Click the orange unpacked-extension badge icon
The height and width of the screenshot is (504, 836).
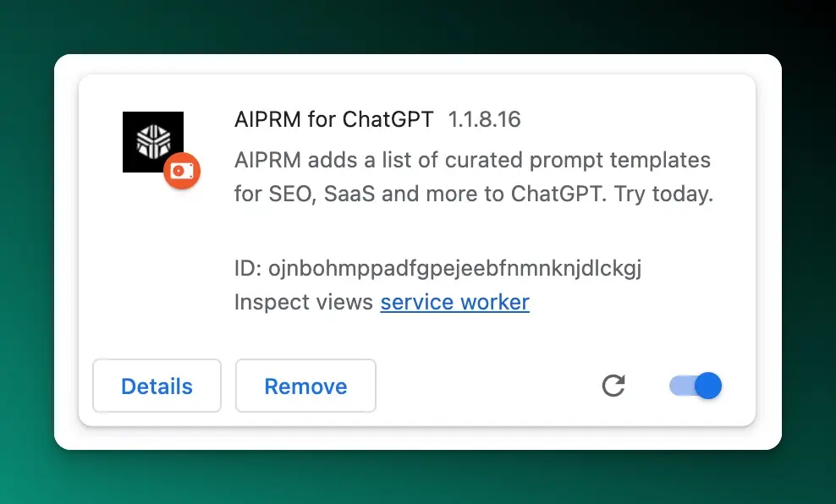[x=182, y=171]
